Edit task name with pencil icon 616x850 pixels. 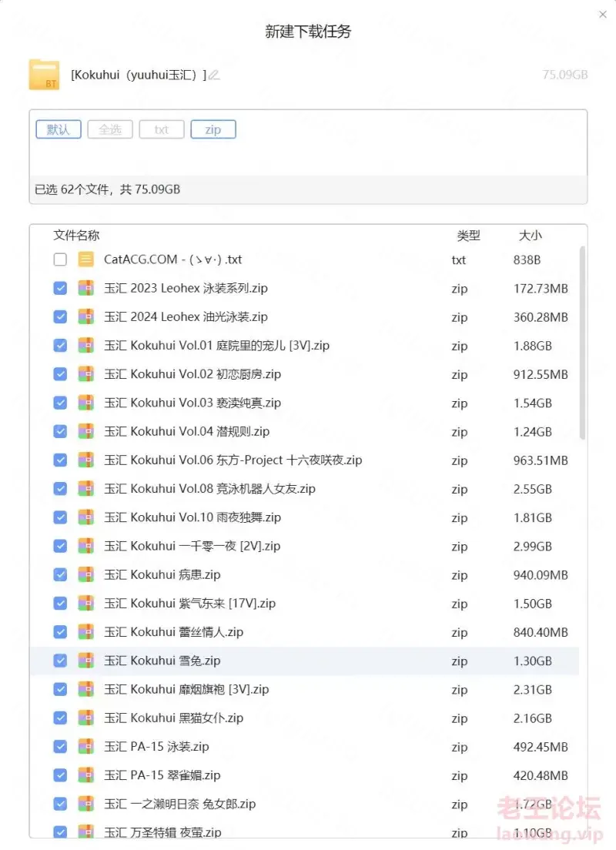pyautogui.click(x=214, y=75)
